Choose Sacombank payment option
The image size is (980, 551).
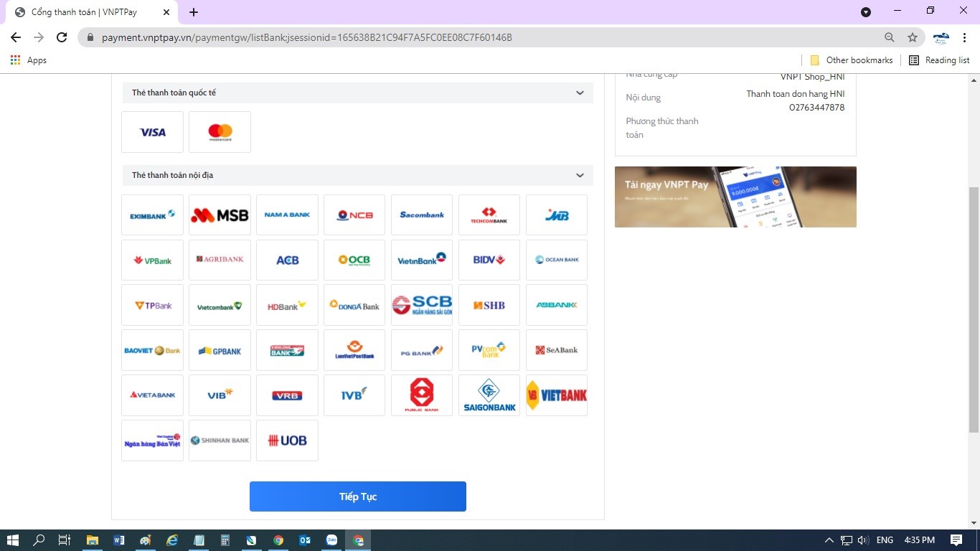click(x=421, y=215)
